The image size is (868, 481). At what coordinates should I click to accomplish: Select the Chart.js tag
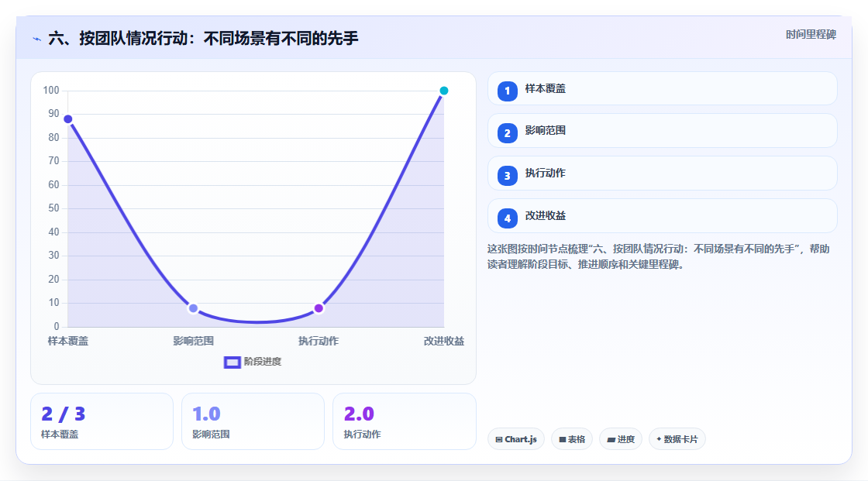click(516, 439)
